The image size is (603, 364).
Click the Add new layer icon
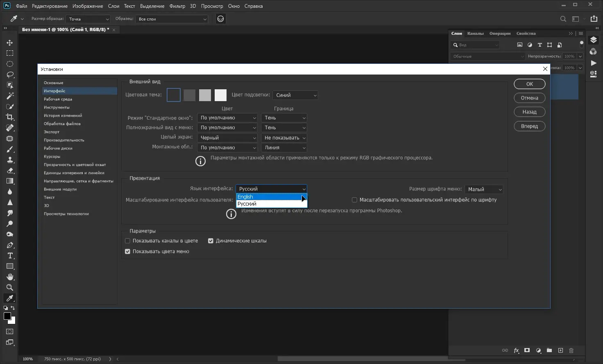coord(560,350)
